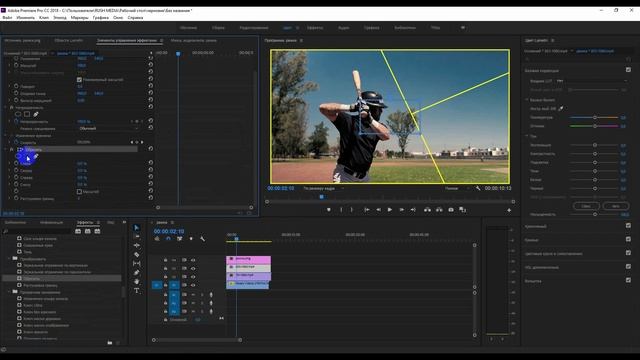
Task: Click the Reset button in Lumetri Tone
Action: 586,206
